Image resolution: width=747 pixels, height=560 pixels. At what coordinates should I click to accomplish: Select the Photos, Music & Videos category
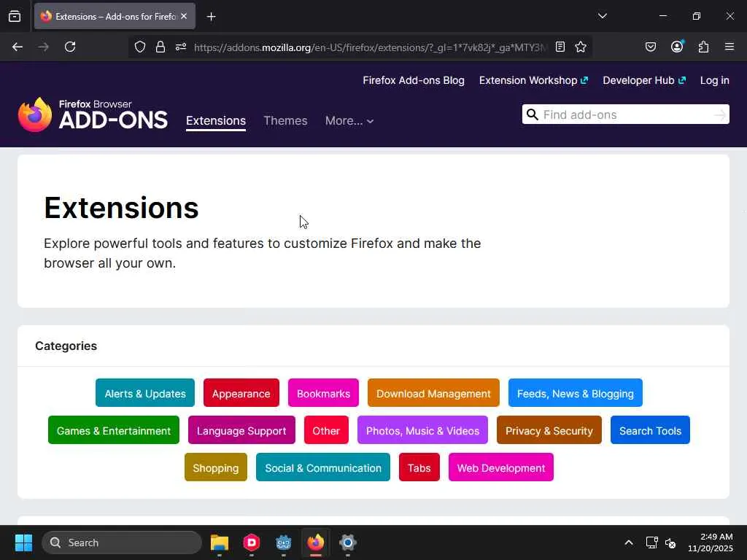(x=422, y=430)
